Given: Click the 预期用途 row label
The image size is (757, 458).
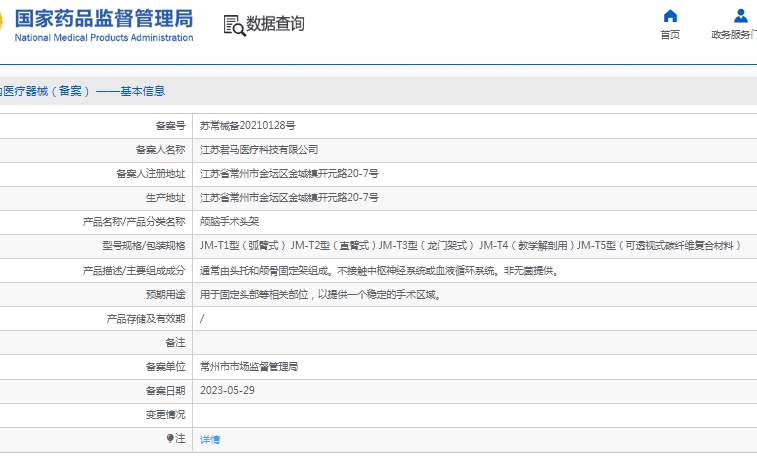Looking at the screenshot, I should [166, 294].
